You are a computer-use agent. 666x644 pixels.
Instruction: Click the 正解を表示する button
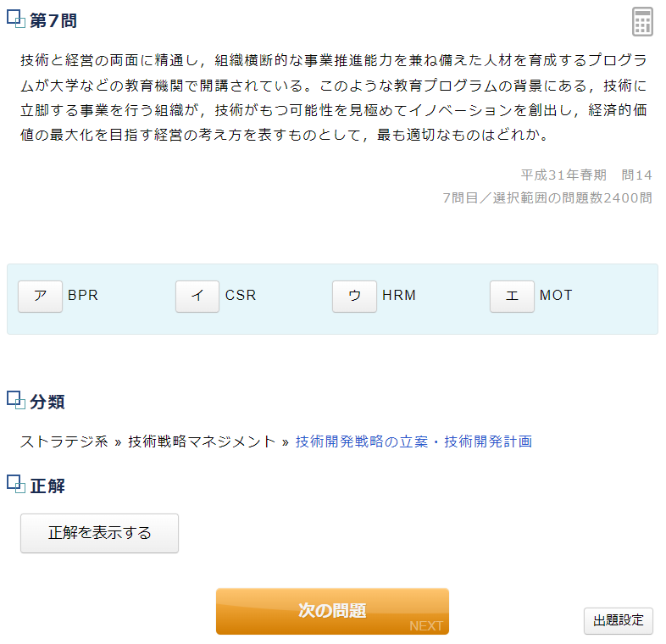click(x=99, y=533)
